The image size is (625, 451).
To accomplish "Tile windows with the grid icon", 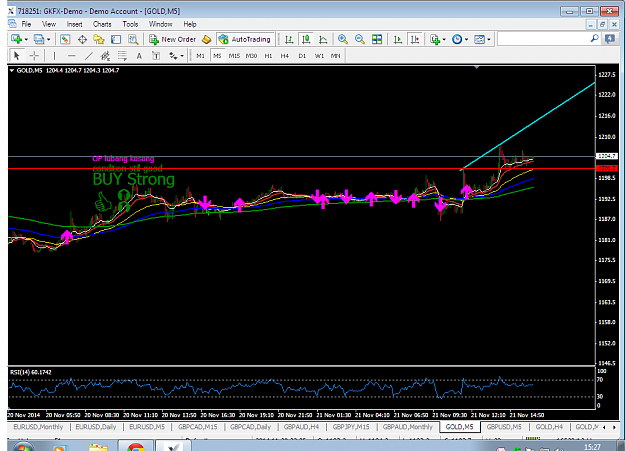I will 377,39.
